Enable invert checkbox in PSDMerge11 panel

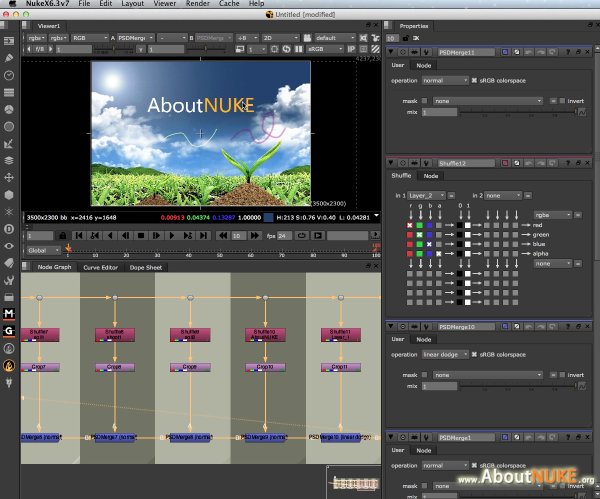point(562,101)
